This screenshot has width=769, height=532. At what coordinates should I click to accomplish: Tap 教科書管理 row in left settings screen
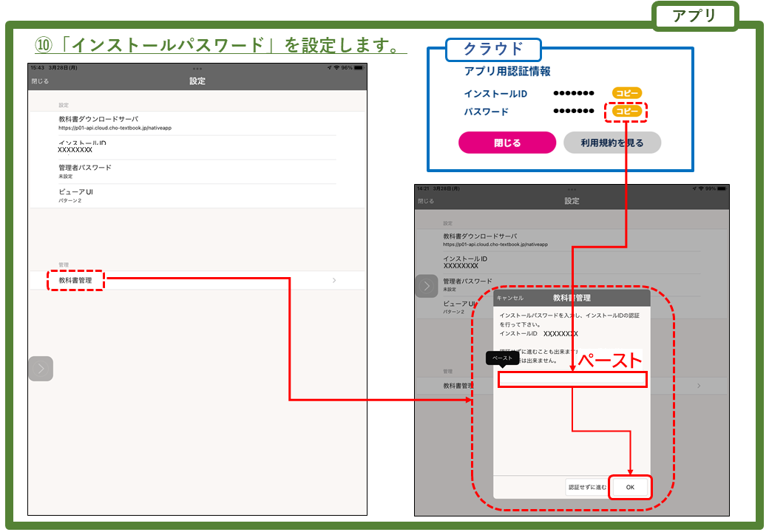[197, 280]
